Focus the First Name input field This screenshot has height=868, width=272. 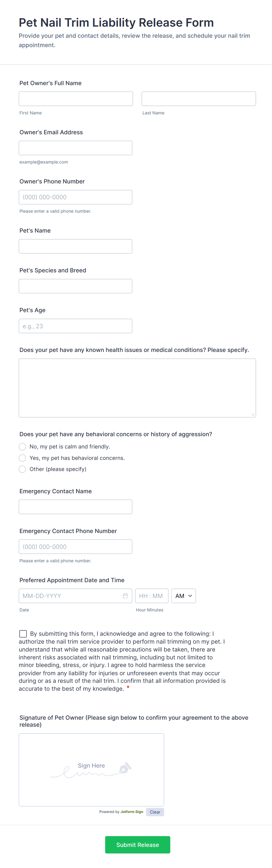click(76, 99)
